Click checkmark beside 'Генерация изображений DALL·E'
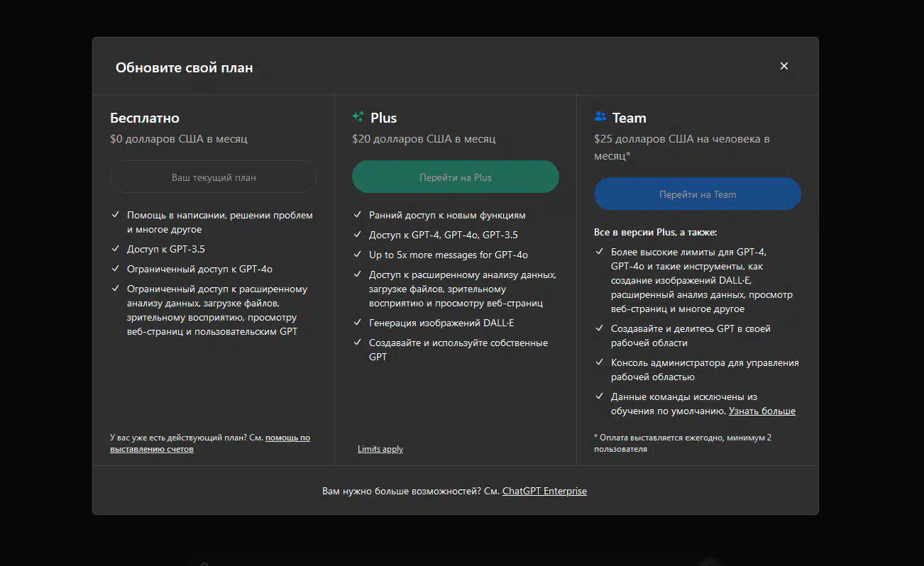Image resolution: width=924 pixels, height=566 pixels. pos(357,323)
